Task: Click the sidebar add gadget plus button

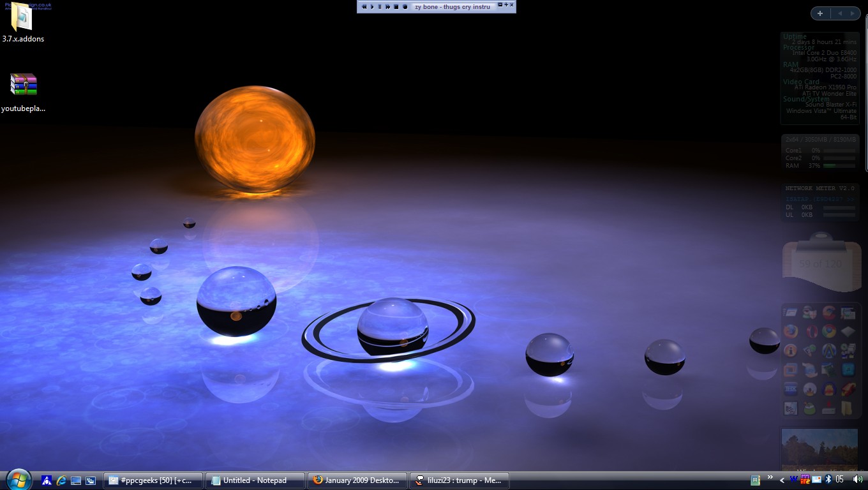Action: point(820,13)
